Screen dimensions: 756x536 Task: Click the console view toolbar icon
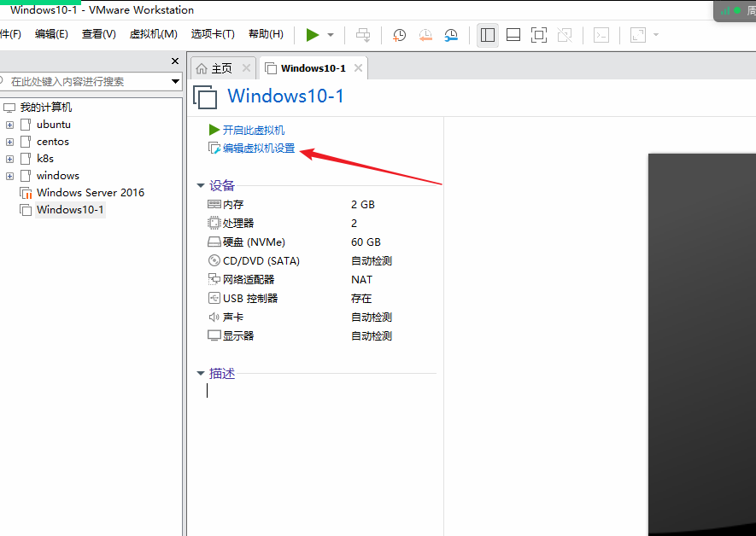601,35
